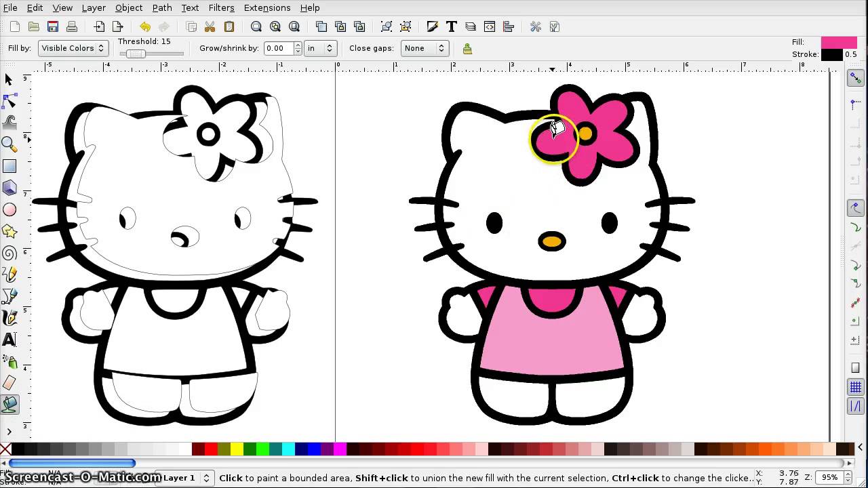Open the Layer menu
Screen dimensions: 868x488
[x=94, y=7]
